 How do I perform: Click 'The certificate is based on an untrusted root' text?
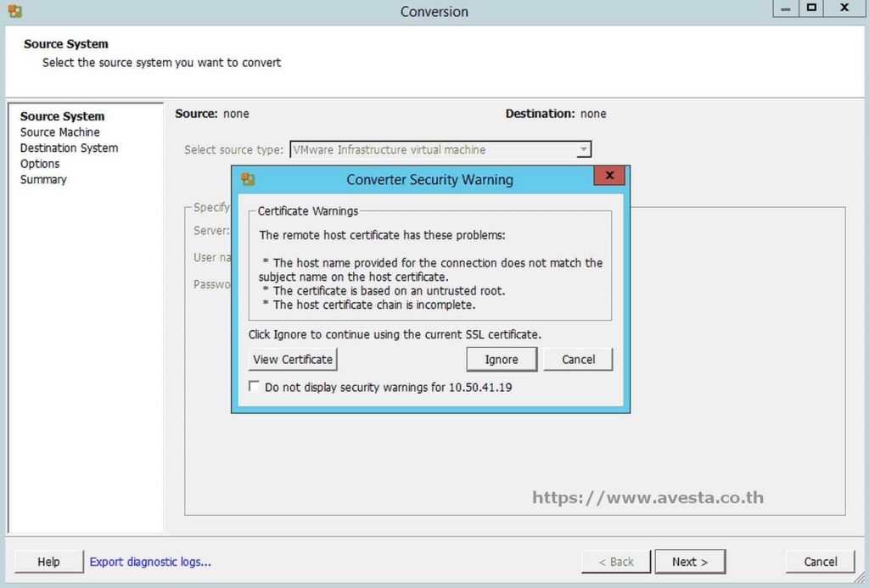click(x=389, y=290)
